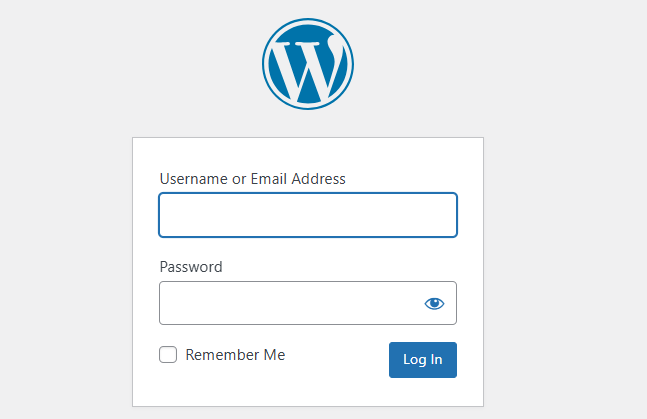Toggle password visibility

[x=434, y=303]
